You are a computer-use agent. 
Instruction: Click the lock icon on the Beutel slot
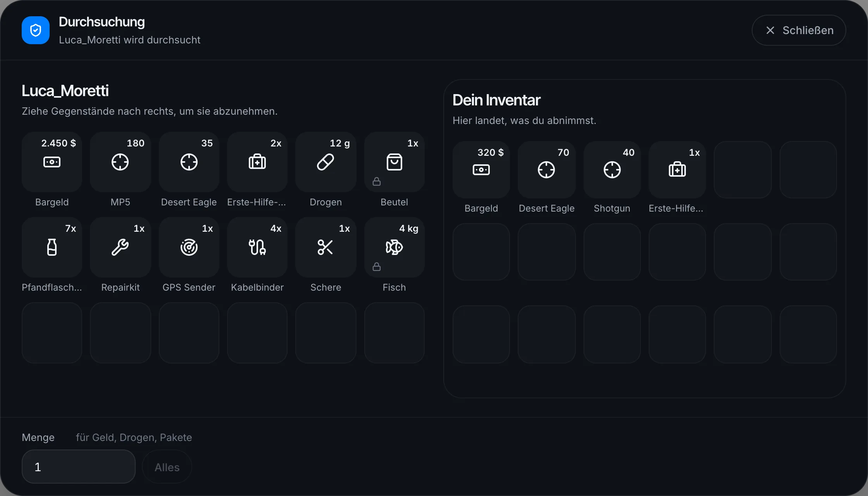[x=377, y=181]
